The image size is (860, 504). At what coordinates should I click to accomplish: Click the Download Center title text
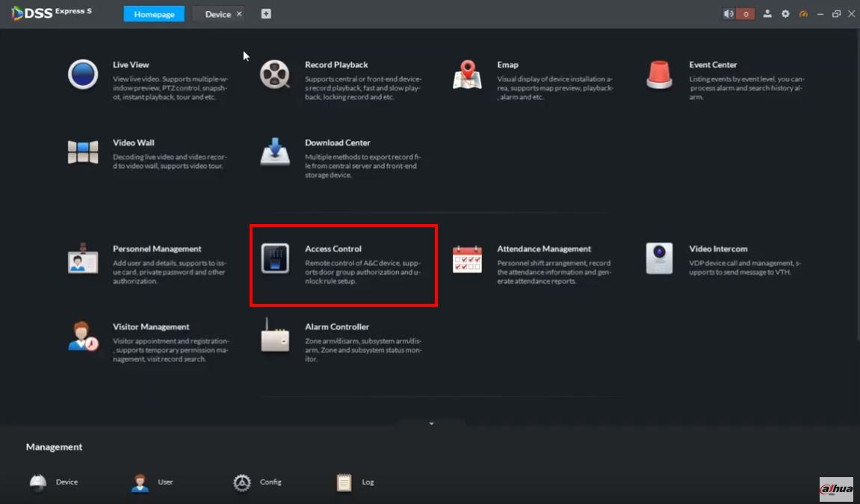(x=338, y=143)
